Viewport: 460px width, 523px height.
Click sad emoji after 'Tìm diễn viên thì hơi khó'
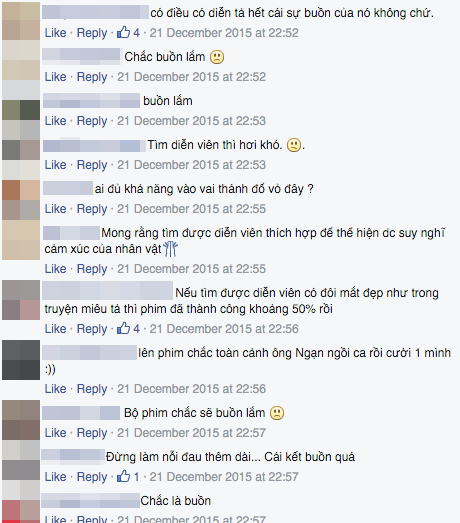(294, 145)
